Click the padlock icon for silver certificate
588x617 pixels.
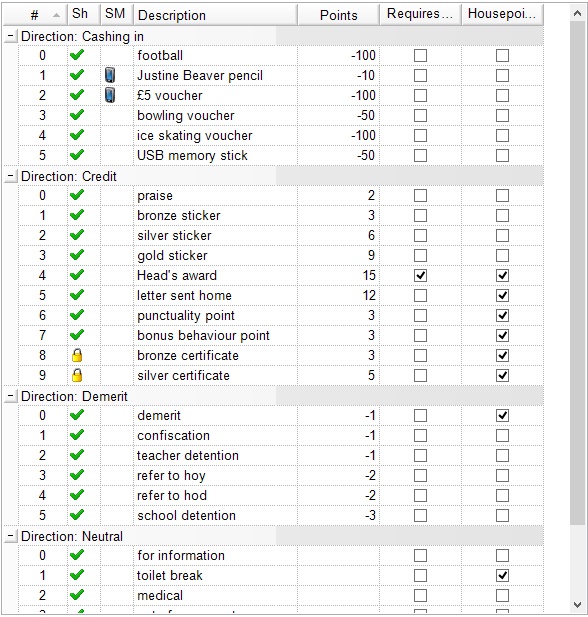point(77,375)
